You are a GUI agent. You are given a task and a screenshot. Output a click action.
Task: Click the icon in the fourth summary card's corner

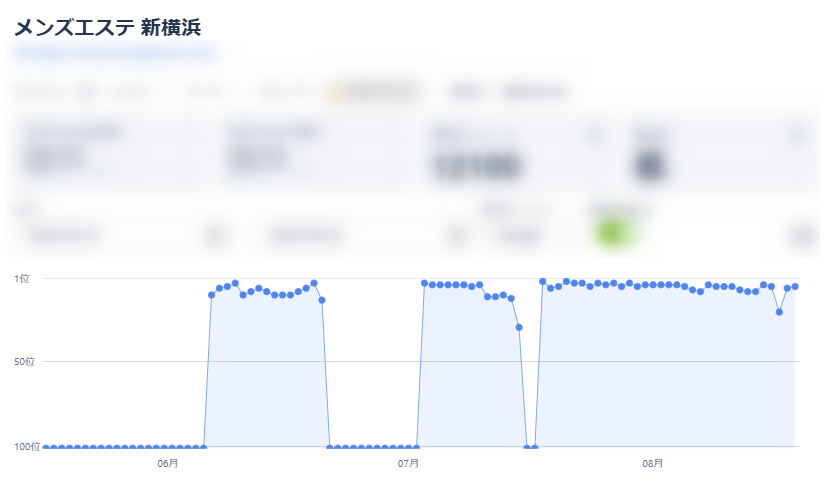[x=797, y=135]
